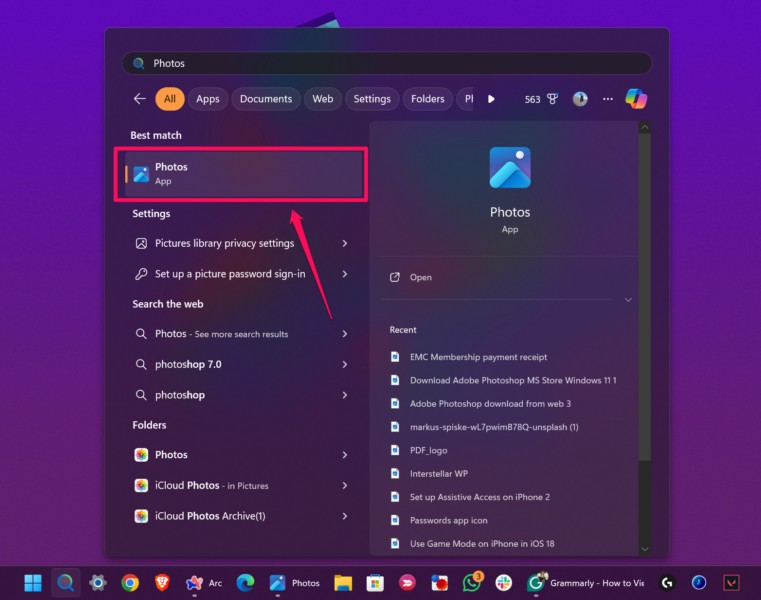Screen dimensions: 761x600
Task: Expand iCloud Photos in Pictures chevron
Action: [x=345, y=485]
